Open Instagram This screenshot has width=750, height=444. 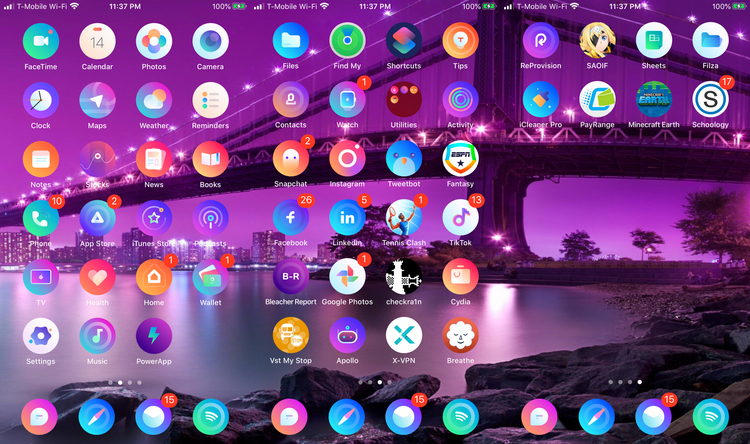pos(347,159)
